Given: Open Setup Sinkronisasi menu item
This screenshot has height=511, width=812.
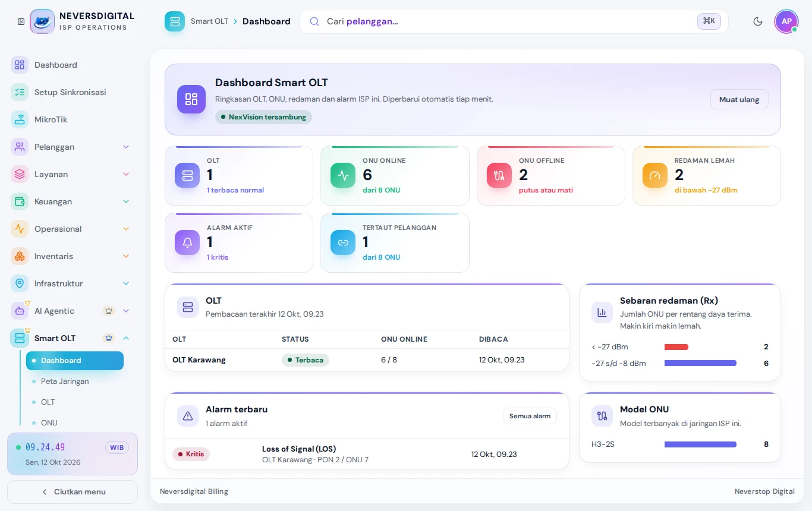Looking at the screenshot, I should click(x=73, y=92).
